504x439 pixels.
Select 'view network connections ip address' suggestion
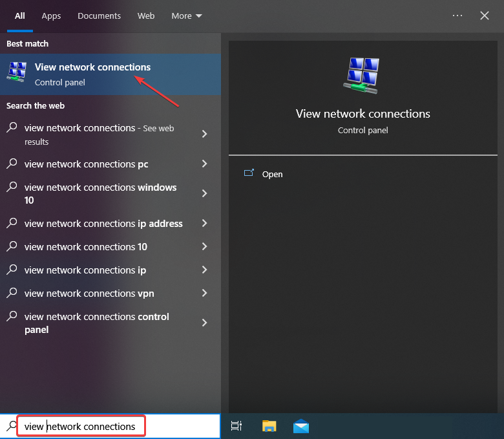[110, 224]
